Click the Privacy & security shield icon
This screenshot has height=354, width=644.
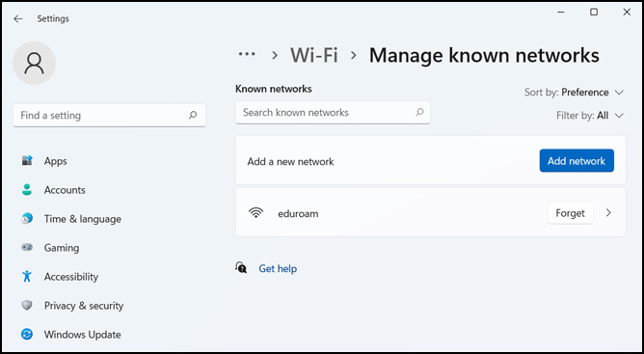[x=27, y=305]
